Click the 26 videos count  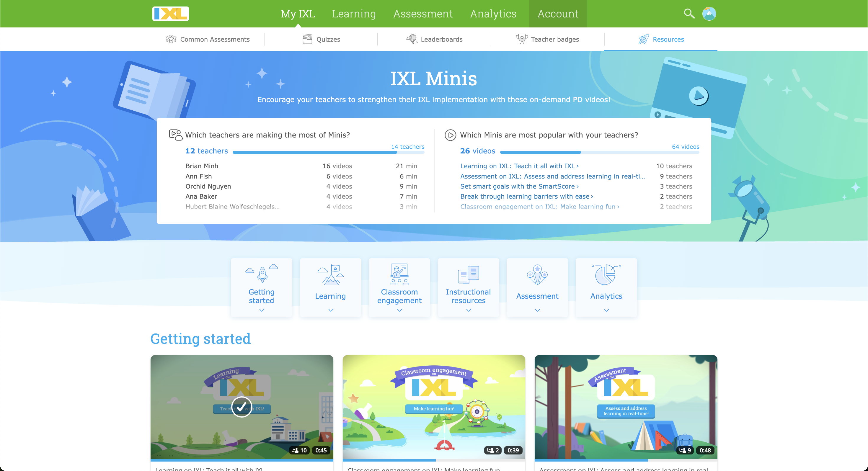[477, 151]
